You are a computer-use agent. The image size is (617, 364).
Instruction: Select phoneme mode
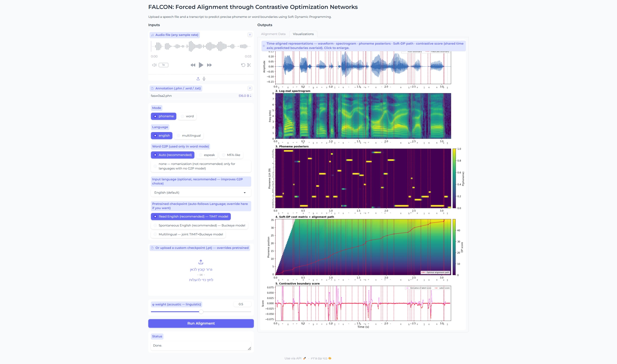click(x=163, y=116)
